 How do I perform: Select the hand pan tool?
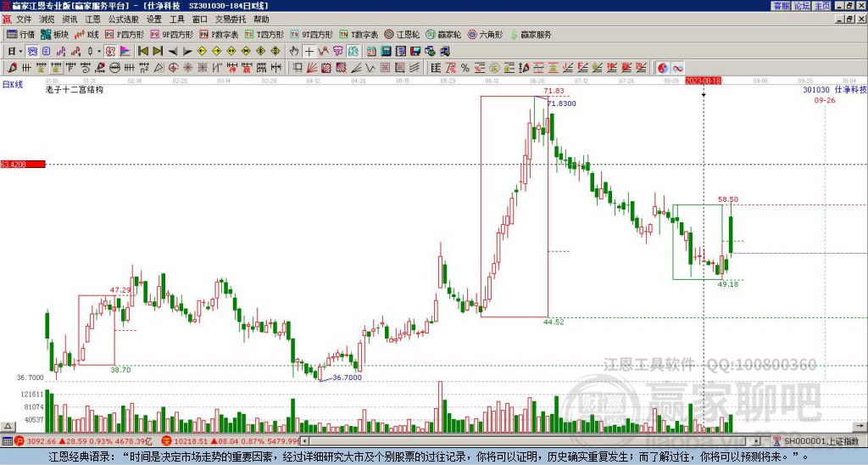point(294,52)
